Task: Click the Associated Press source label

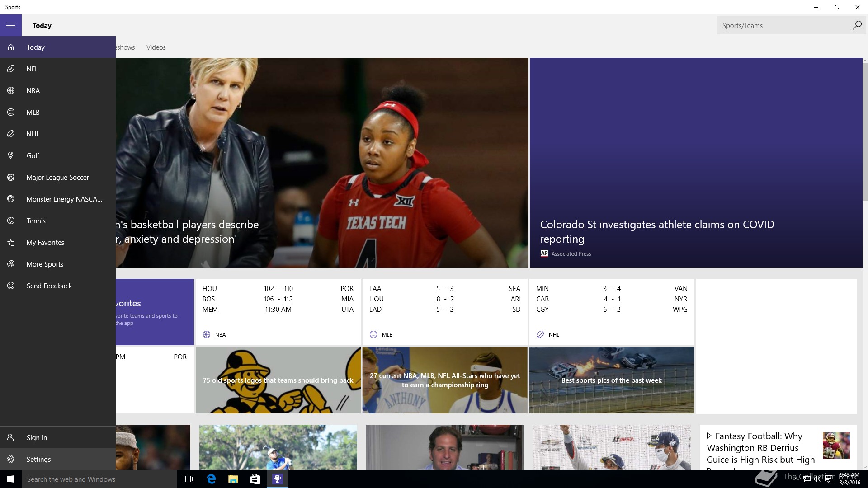Action: (571, 253)
